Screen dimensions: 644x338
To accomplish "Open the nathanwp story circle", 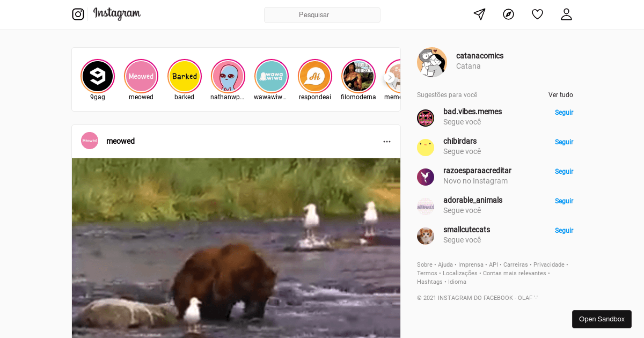I will pos(228,76).
